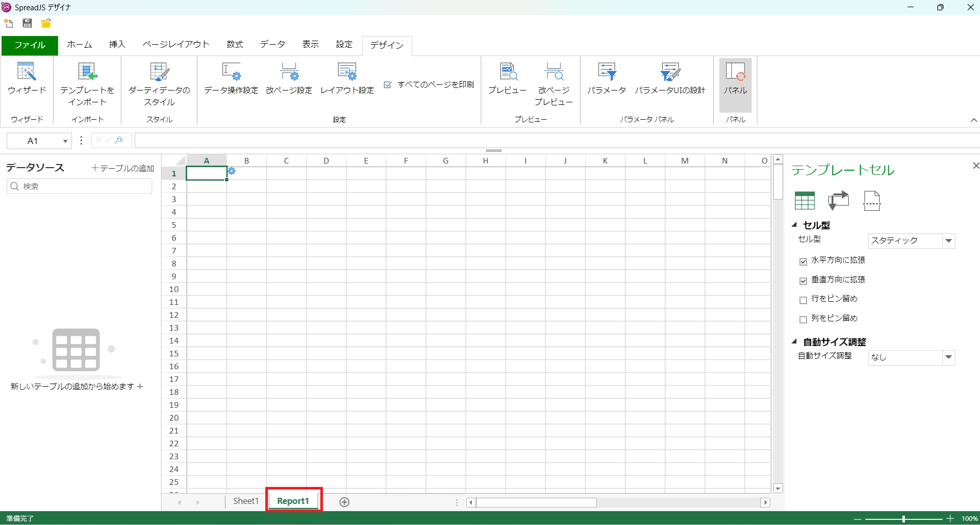Switch to the データ tab
980x525 pixels.
pos(273,45)
